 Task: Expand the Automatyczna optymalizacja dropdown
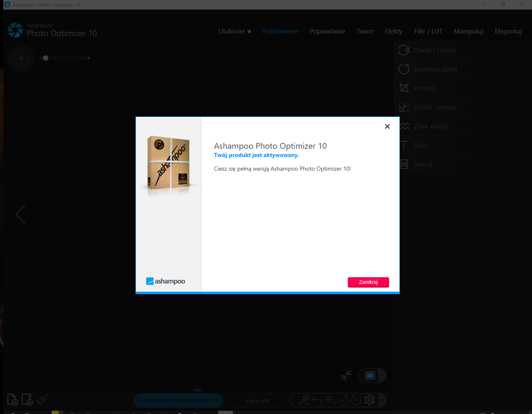[x=217, y=400]
